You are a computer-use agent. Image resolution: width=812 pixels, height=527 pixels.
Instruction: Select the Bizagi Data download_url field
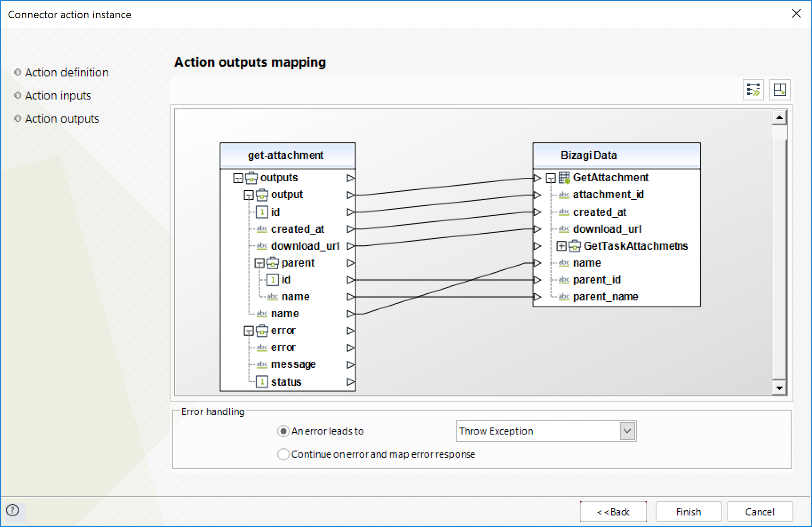[607, 229]
